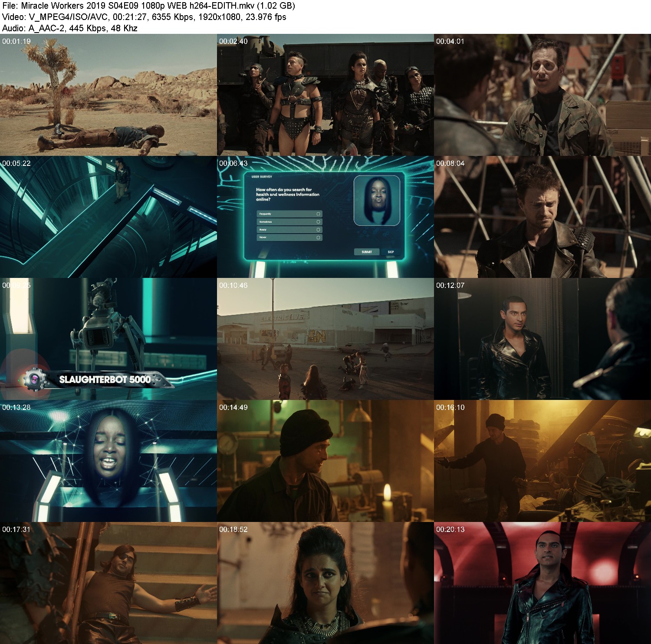The height and width of the screenshot is (644, 651).
Task: Open the 00:02:40 armored gang frame
Action: [325, 95]
